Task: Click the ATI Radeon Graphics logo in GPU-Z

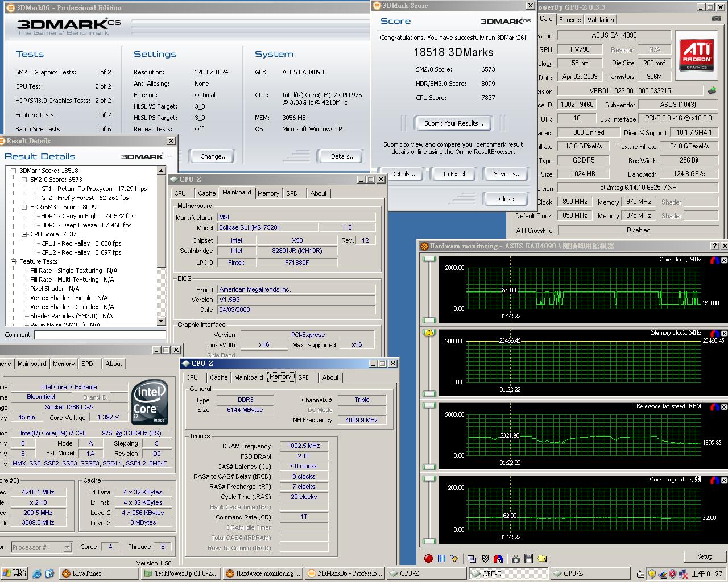Action: coord(697,55)
